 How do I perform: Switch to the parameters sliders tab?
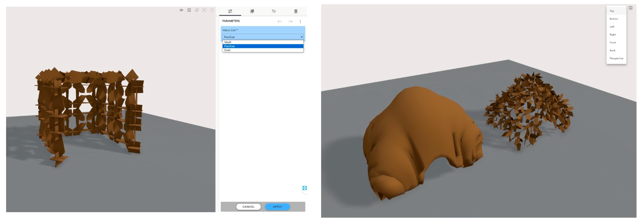coord(230,11)
